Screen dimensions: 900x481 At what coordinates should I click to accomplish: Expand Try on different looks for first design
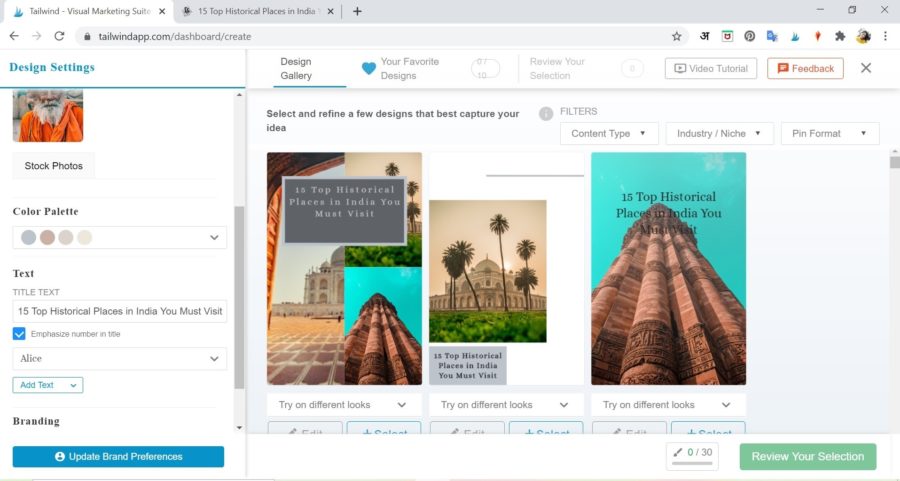coord(344,405)
